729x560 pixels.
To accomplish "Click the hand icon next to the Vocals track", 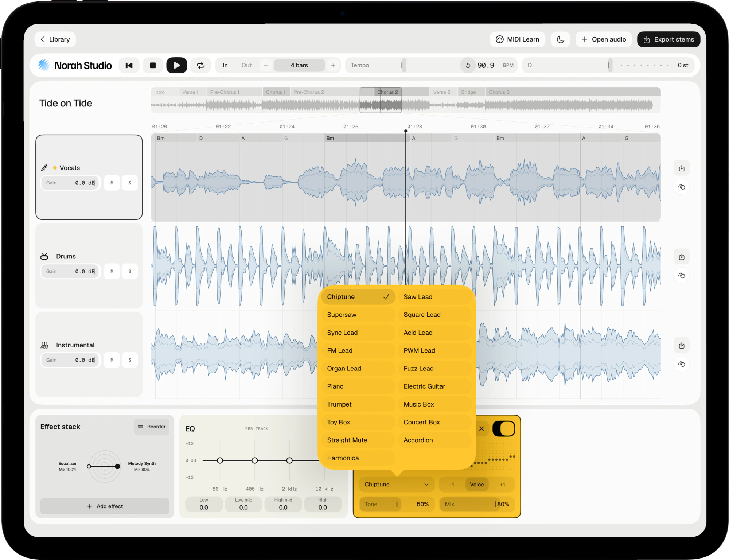I will (x=682, y=187).
